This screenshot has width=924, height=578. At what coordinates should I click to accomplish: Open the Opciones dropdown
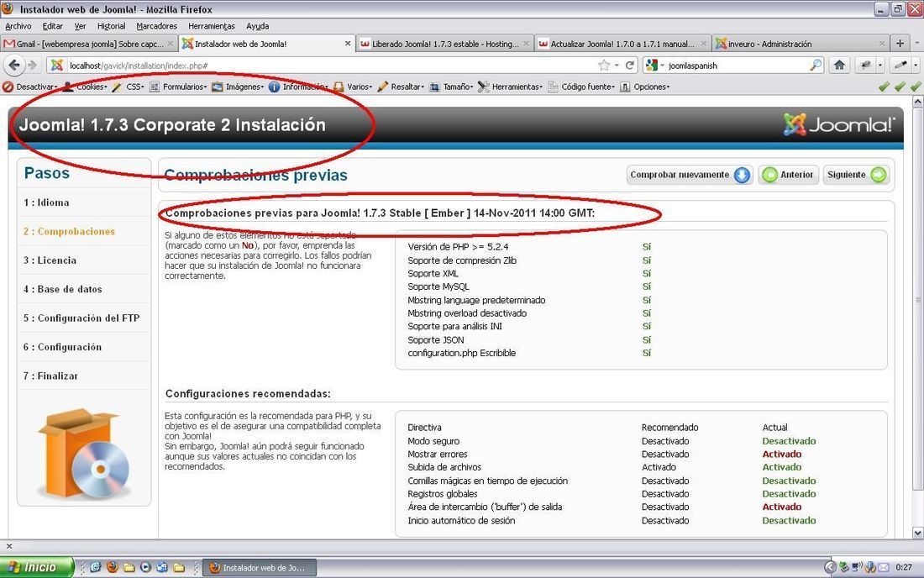pos(644,87)
